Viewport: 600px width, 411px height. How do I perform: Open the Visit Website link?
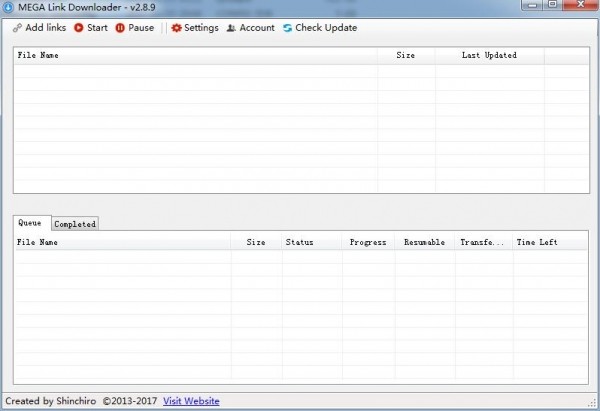click(191, 401)
